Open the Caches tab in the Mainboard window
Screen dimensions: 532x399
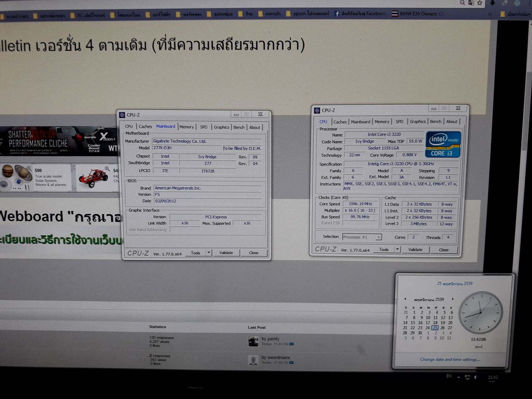145,127
